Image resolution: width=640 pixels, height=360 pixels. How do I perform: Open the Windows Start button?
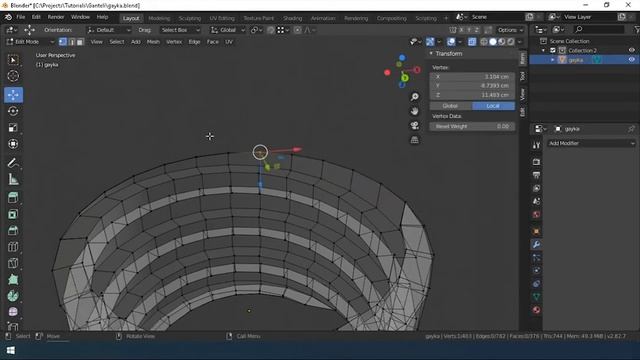(11, 351)
